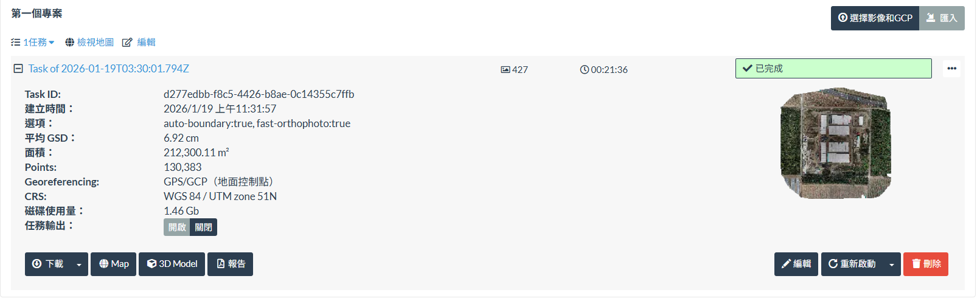This screenshot has height=301, width=980.
Task: Open the task name link Task of 2026-01-19
Action: click(109, 69)
